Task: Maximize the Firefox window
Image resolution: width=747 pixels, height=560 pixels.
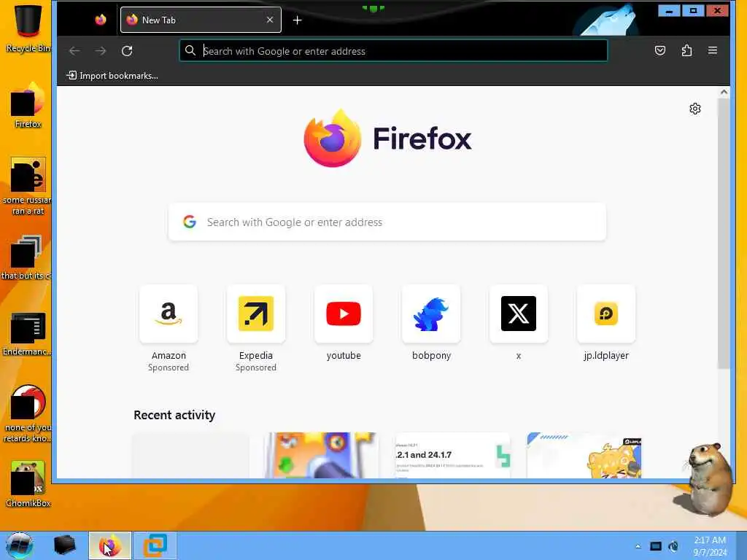Action: [x=693, y=10]
